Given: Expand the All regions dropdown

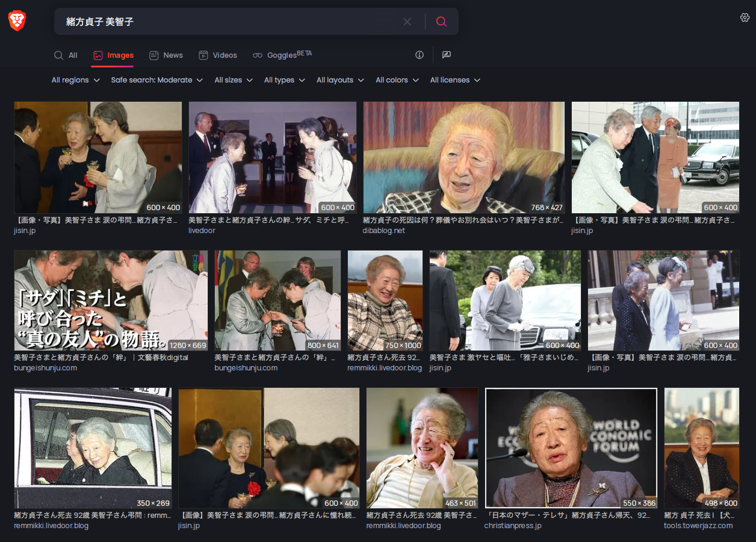Looking at the screenshot, I should [75, 80].
